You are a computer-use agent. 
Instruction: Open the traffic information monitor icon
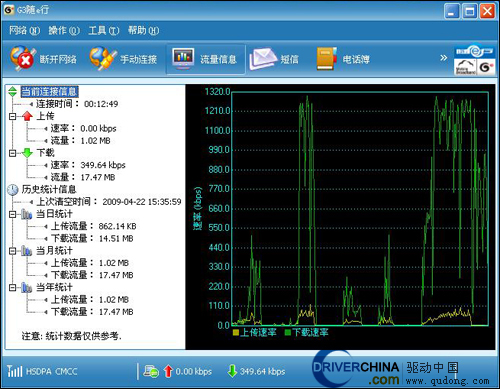click(183, 58)
